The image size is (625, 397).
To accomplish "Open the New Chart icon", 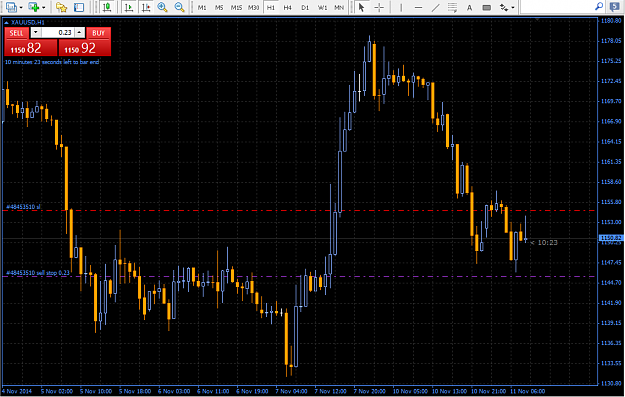I will click(11, 7).
